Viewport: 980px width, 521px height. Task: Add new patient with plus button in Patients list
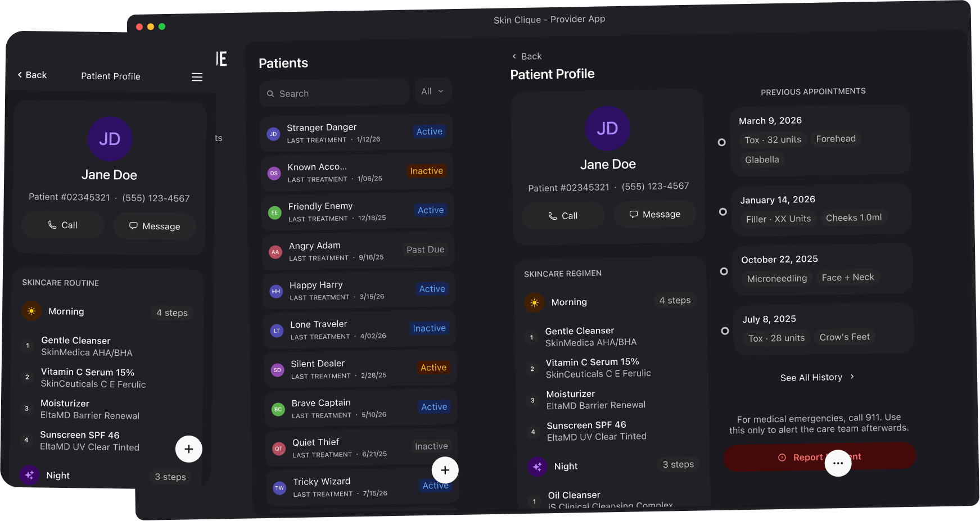point(445,470)
